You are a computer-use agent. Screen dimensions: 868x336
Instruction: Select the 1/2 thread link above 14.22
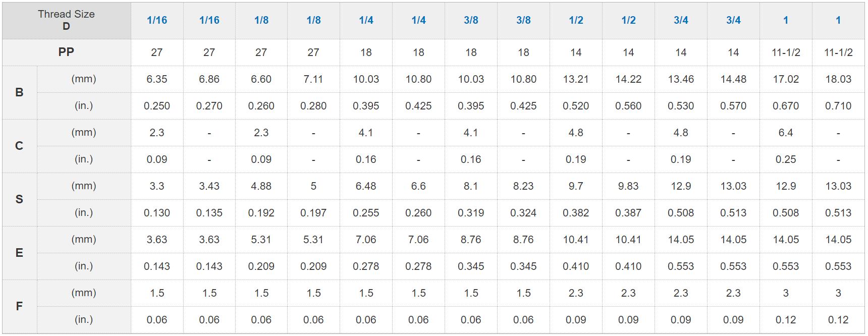click(628, 20)
